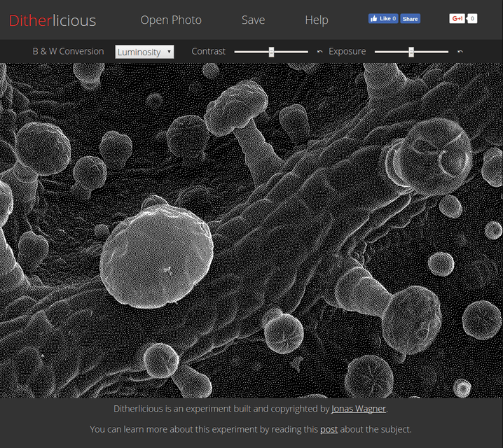Follow the Jonas Wagner link
The width and height of the screenshot is (503, 448).
point(359,409)
